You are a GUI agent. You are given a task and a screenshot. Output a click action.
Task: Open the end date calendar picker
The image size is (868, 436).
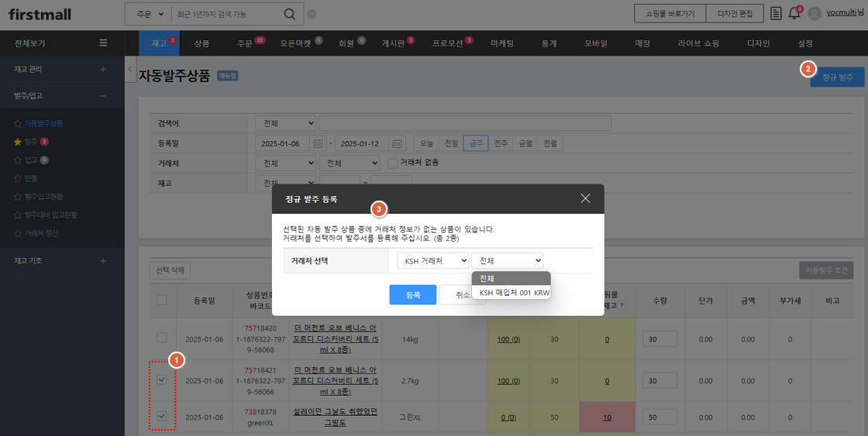click(x=397, y=143)
